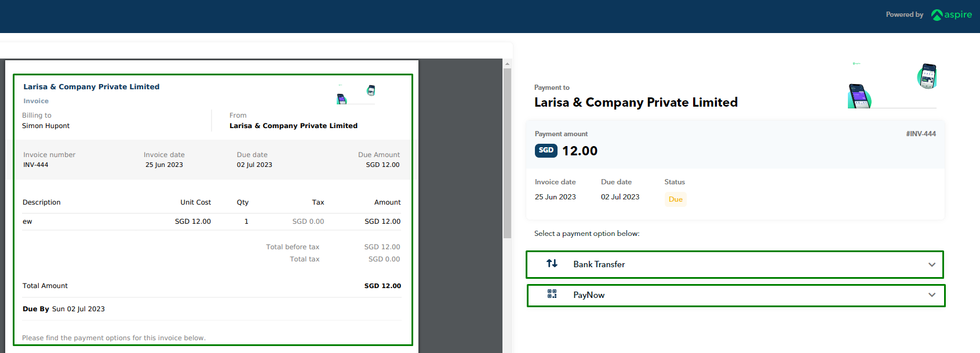The width and height of the screenshot is (980, 353).
Task: Click the Aspire logo in header
Action: pyautogui.click(x=952, y=14)
